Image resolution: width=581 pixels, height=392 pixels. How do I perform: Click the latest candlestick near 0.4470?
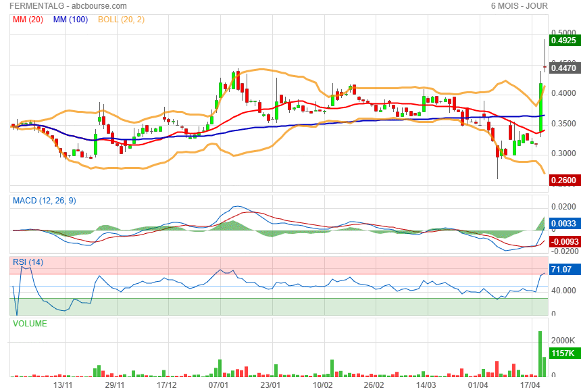click(x=545, y=55)
